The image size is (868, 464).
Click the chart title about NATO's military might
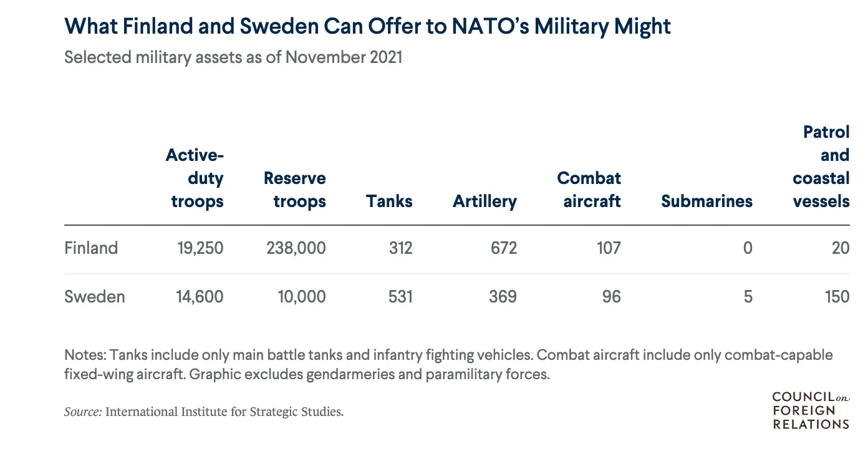(367, 26)
